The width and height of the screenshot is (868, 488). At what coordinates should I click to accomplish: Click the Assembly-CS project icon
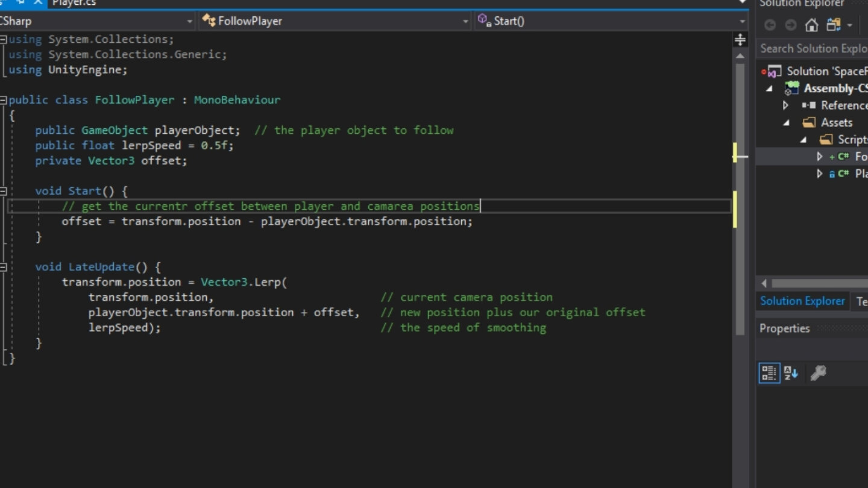(x=791, y=89)
